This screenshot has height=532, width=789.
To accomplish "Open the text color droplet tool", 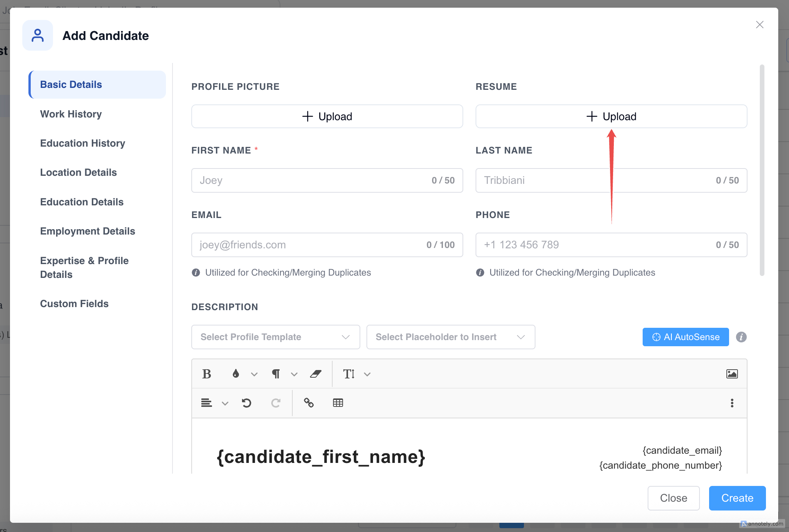I will [236, 374].
